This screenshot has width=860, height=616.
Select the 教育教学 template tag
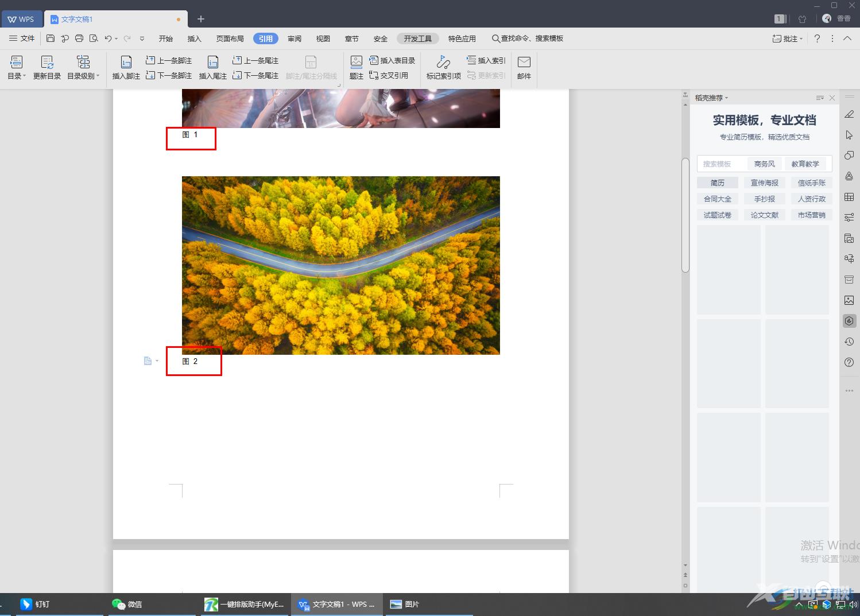(805, 164)
